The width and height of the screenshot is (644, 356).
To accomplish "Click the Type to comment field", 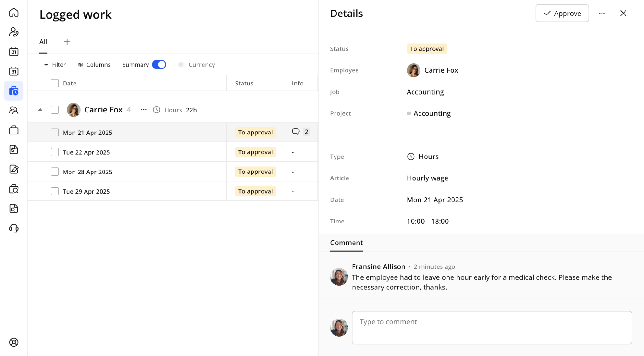I will pyautogui.click(x=492, y=328).
